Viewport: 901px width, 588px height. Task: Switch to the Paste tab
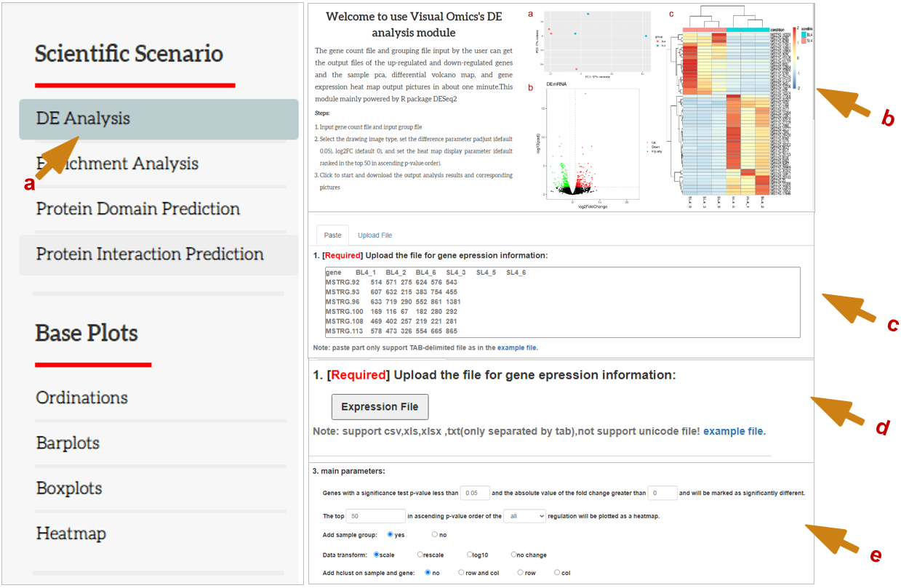click(x=332, y=235)
